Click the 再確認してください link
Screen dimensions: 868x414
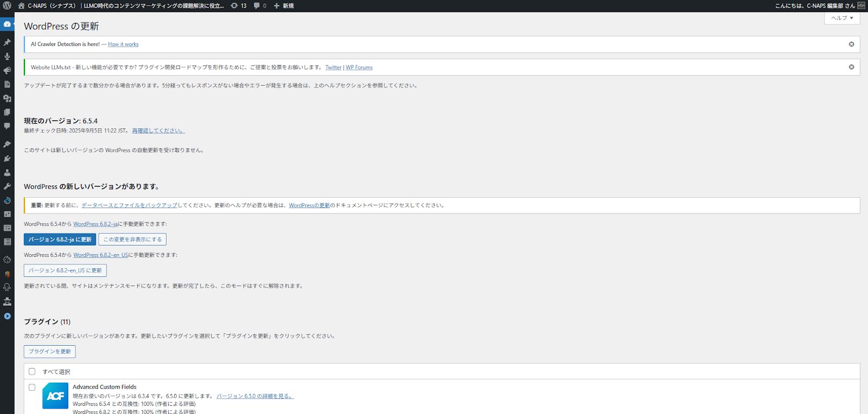(x=158, y=131)
